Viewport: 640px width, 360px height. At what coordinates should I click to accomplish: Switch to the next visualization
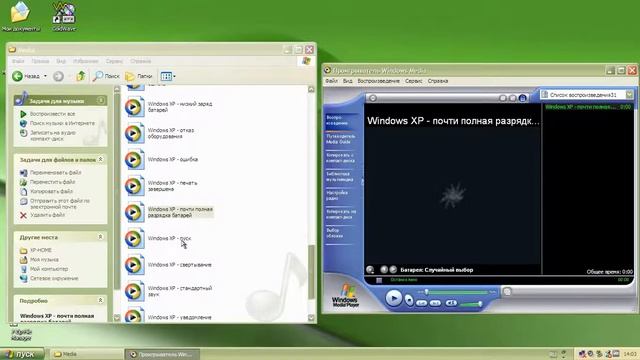click(x=393, y=269)
